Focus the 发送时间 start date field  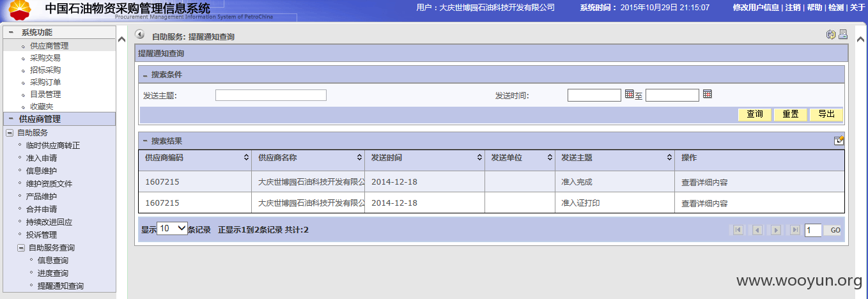(x=594, y=95)
